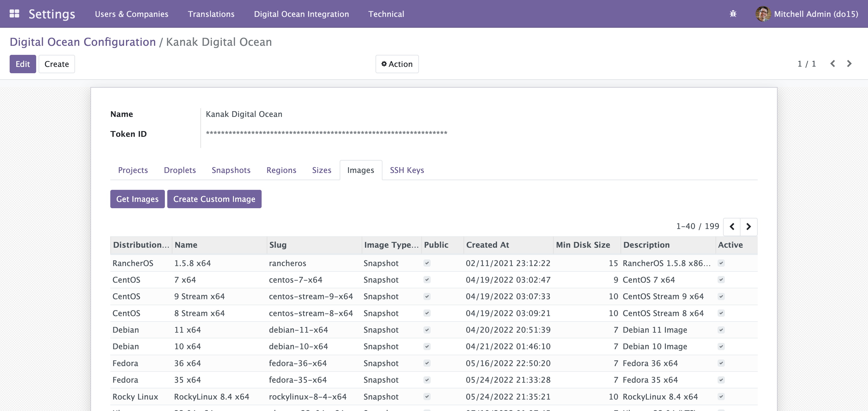Click the masked Token ID value
Viewport: 868px width, 411px height.
tap(326, 133)
